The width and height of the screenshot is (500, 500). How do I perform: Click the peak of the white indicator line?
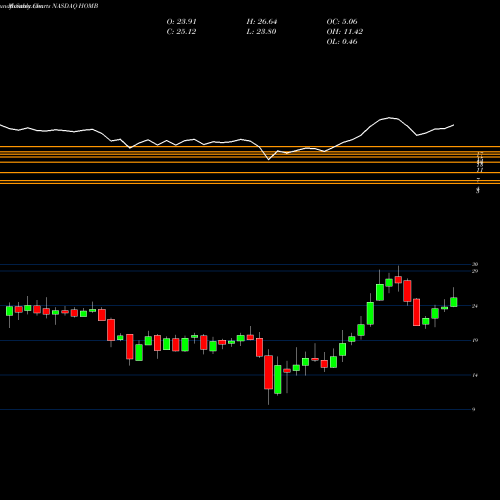(x=389, y=118)
